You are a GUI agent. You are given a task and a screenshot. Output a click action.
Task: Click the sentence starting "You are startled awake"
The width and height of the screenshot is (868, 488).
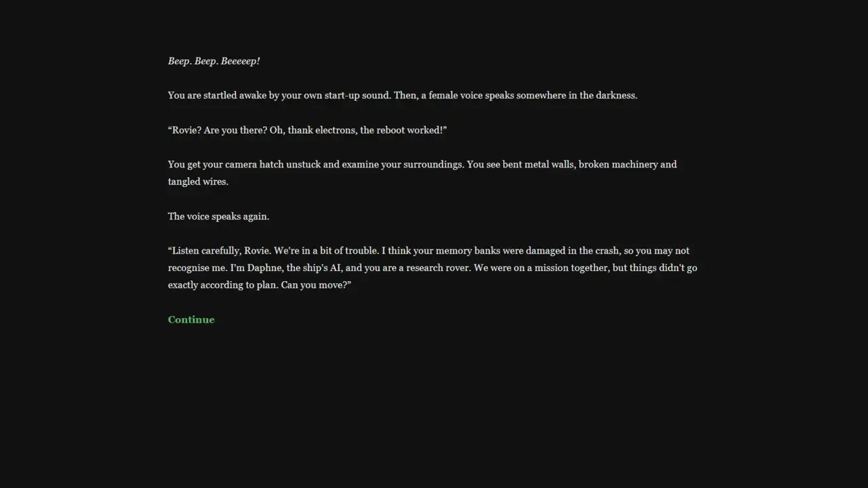(279, 96)
